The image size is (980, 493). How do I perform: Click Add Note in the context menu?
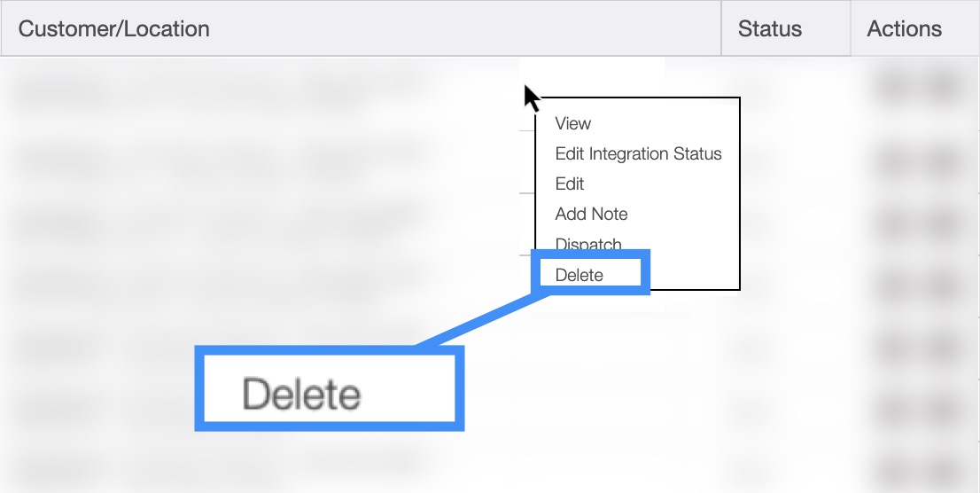coord(591,215)
